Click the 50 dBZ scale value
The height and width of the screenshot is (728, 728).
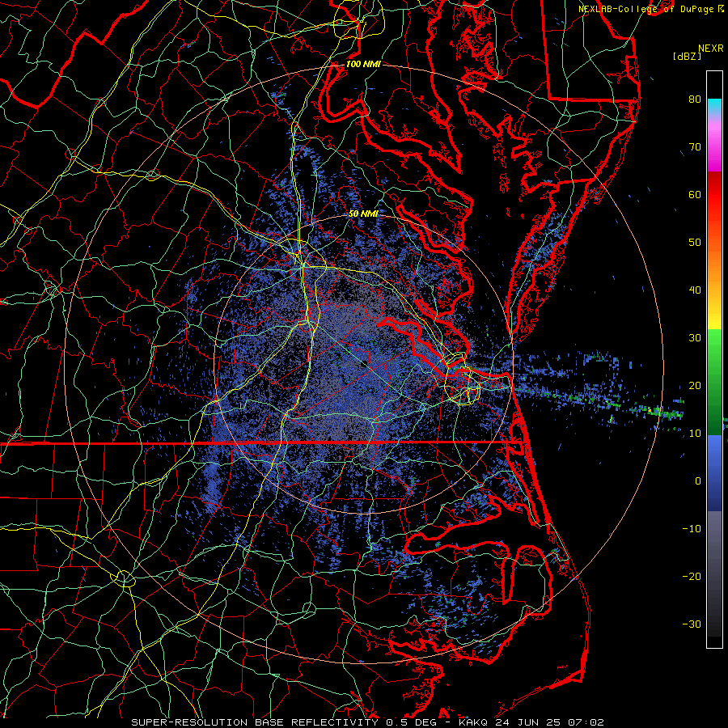click(x=695, y=243)
